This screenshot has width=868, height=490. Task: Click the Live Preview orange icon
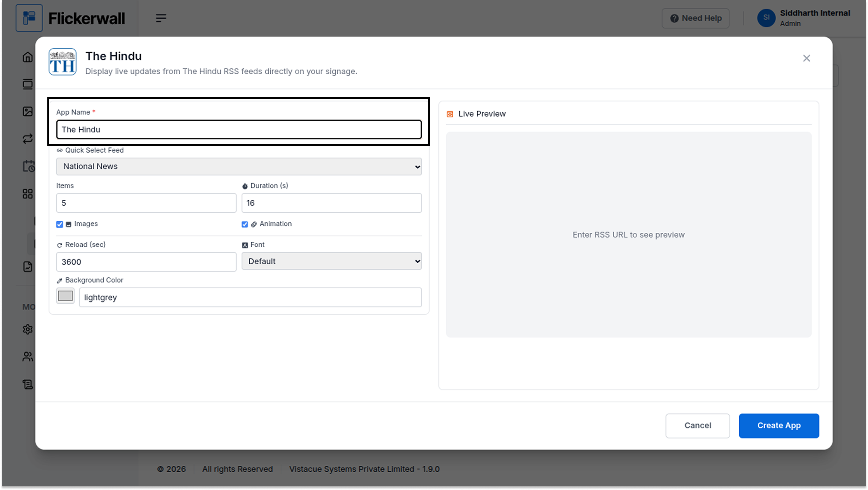point(450,114)
